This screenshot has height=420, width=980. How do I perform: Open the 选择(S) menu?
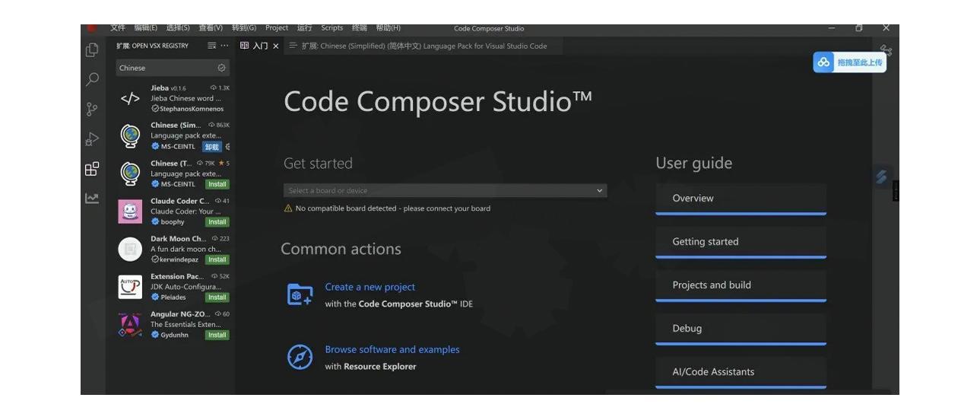pos(178,28)
